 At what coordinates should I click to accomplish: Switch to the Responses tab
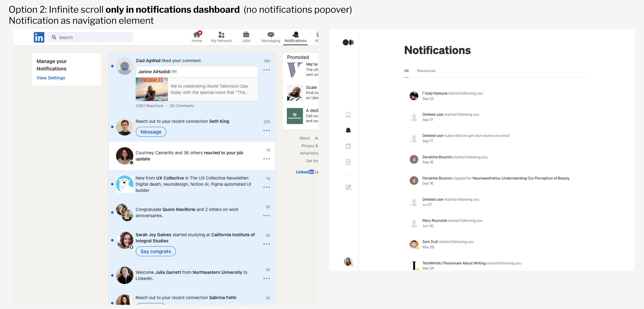tap(426, 71)
